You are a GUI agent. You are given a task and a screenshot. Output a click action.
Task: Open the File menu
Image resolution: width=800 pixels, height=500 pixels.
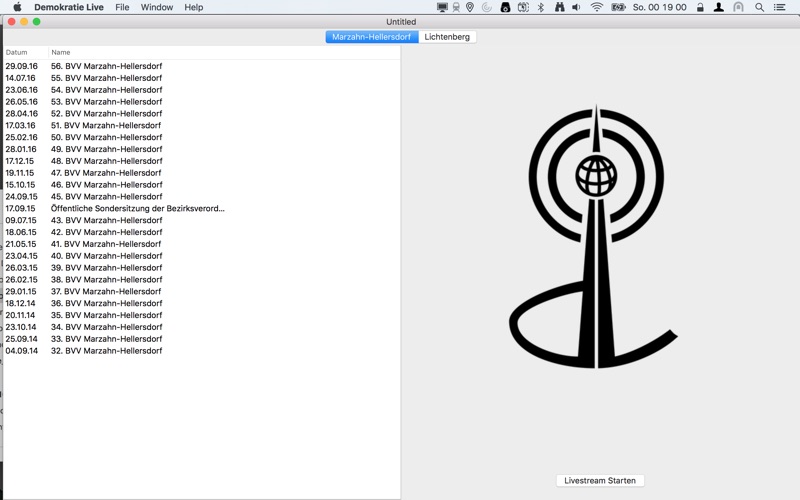click(122, 7)
